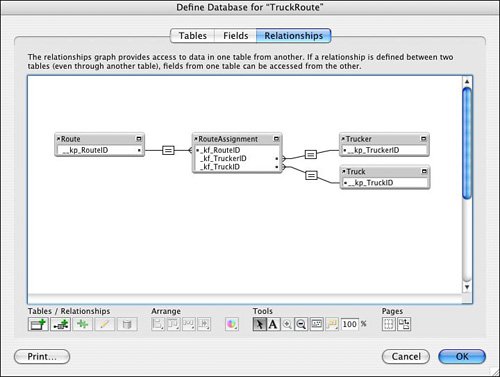The width and height of the screenshot is (500, 377).
Task: Open the select related tables tool
Action: [332, 324]
